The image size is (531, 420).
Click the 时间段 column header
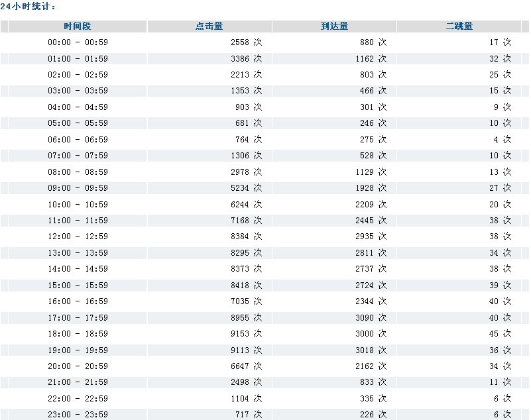[x=78, y=26]
